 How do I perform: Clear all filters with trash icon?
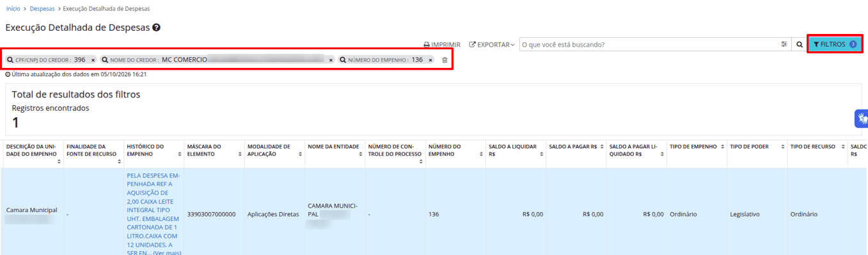pos(445,60)
